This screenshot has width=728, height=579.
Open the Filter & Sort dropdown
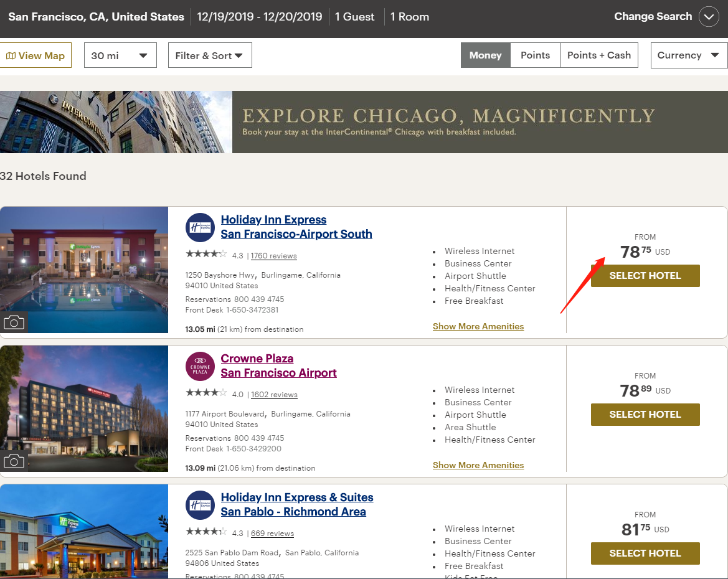click(210, 55)
